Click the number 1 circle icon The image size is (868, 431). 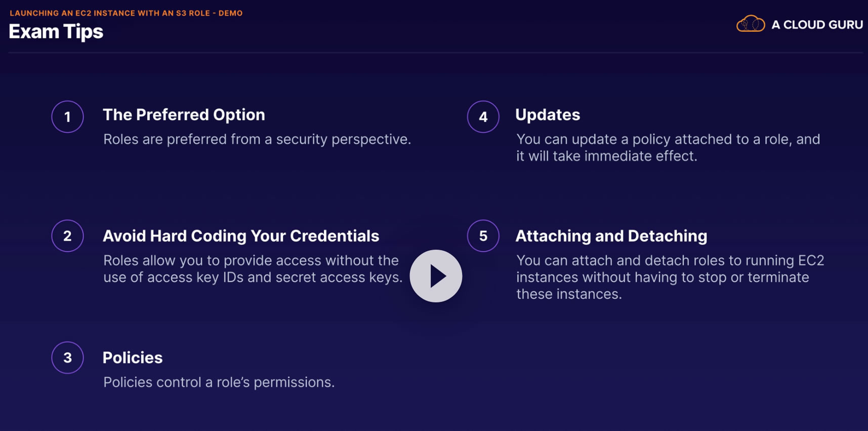(67, 117)
